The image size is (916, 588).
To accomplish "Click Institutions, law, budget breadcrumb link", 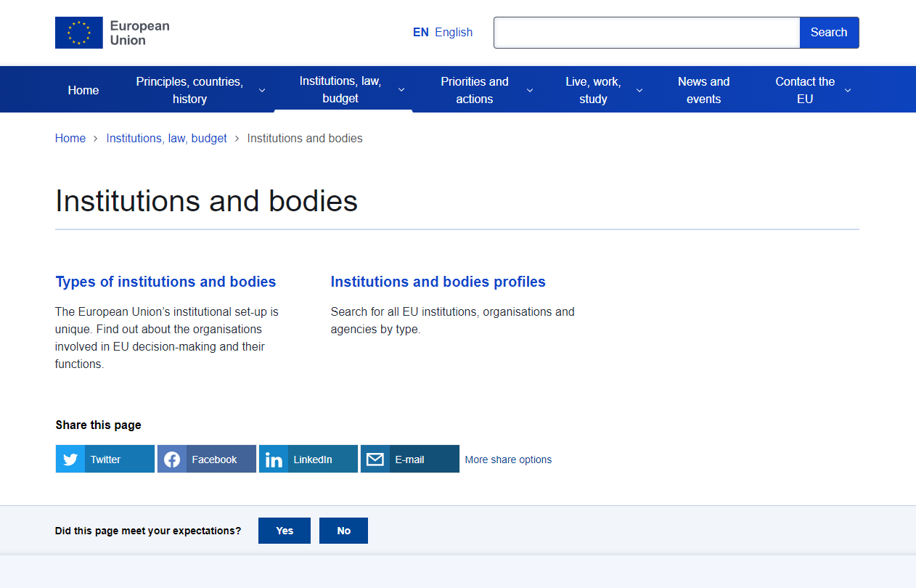I will click(166, 138).
